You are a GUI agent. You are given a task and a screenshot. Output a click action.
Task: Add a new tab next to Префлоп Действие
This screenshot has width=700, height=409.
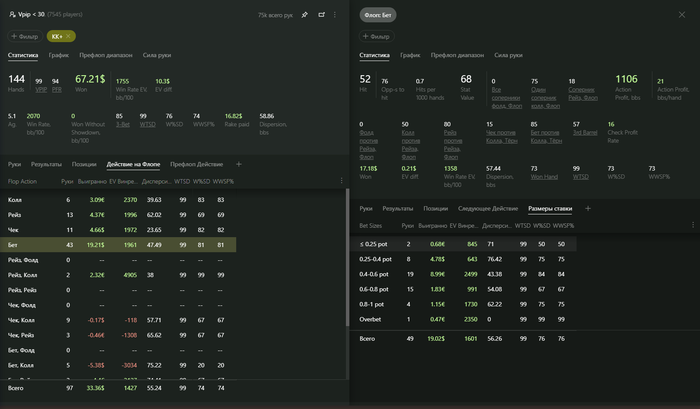pyautogui.click(x=239, y=164)
